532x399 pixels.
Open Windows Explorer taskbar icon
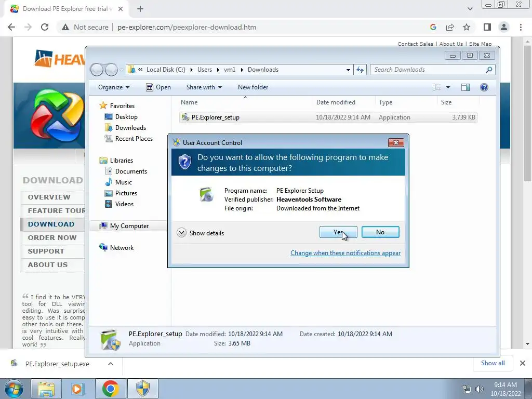click(46, 389)
